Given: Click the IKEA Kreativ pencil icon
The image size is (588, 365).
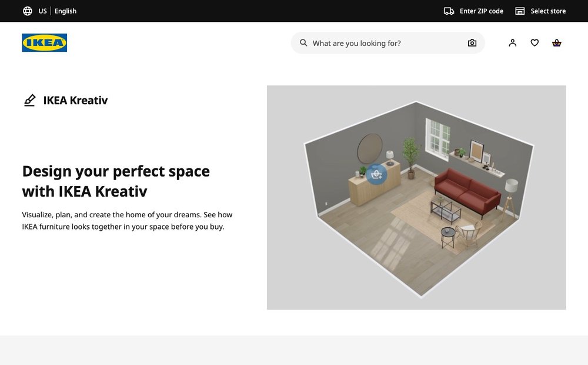Looking at the screenshot, I should pyautogui.click(x=29, y=100).
